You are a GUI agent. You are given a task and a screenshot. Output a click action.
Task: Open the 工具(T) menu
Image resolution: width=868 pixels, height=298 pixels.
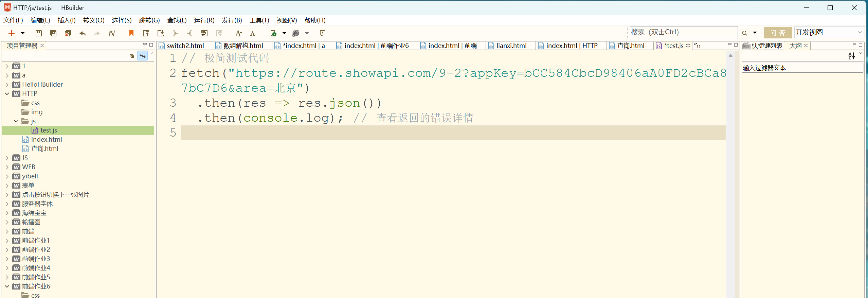pos(259,20)
